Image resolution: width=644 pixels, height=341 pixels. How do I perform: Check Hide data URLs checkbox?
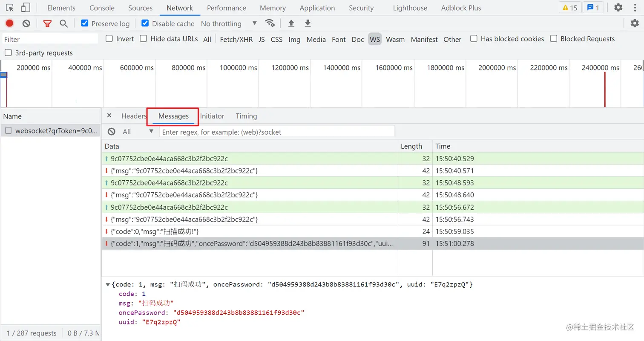point(144,39)
